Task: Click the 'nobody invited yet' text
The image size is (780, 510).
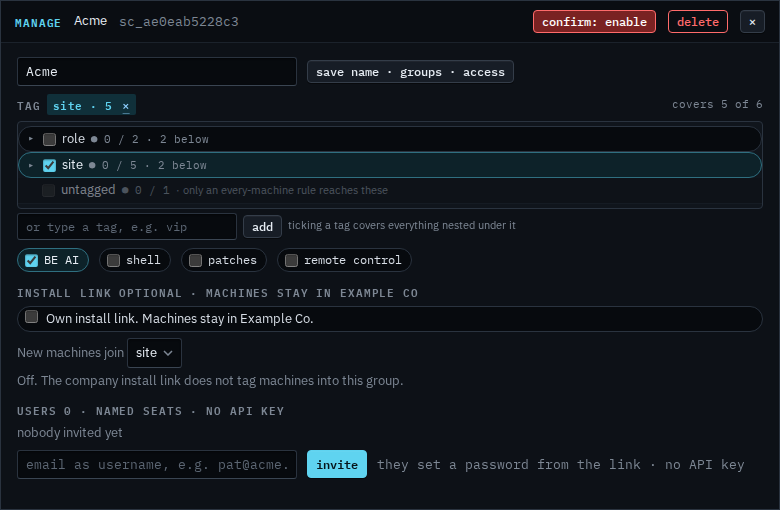Action: click(x=70, y=433)
